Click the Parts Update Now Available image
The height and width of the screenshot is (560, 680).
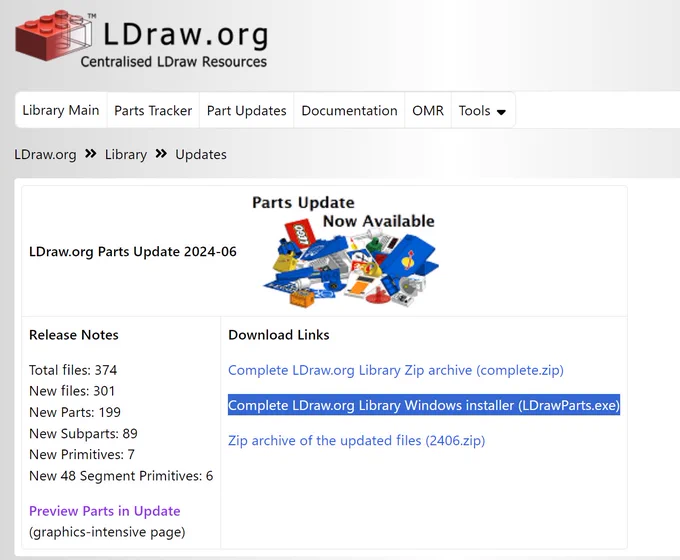click(x=348, y=251)
